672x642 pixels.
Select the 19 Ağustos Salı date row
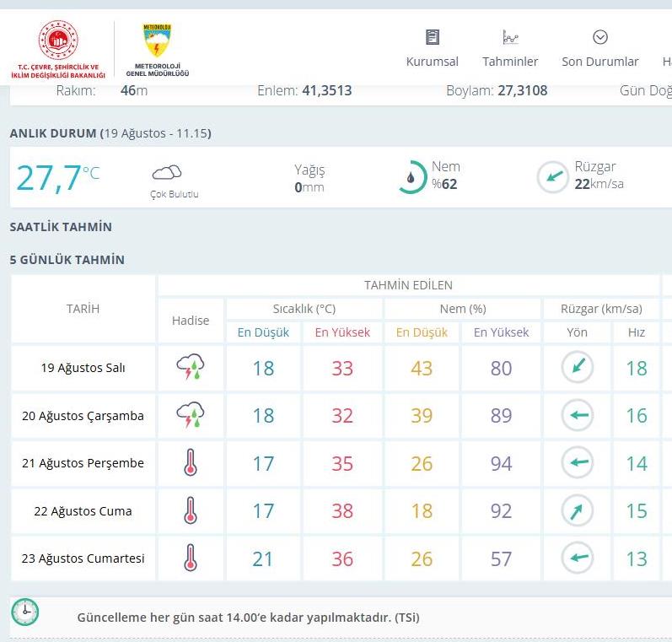pyautogui.click(x=83, y=368)
